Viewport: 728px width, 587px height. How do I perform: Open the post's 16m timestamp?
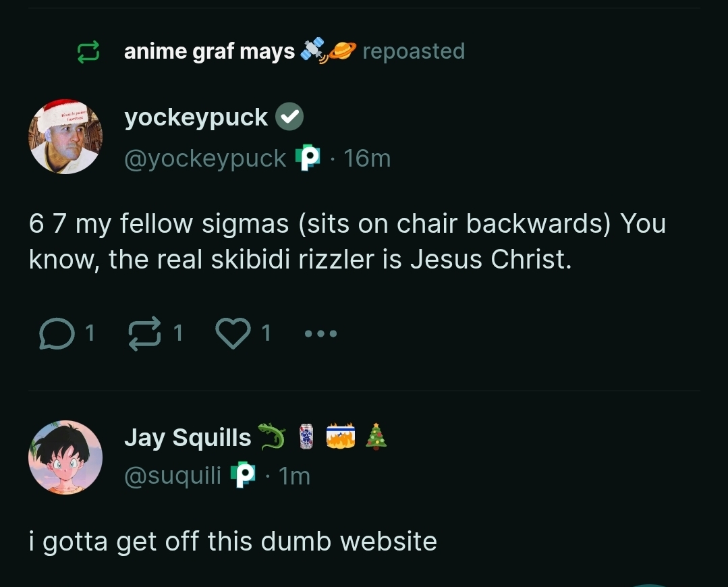tap(367, 159)
